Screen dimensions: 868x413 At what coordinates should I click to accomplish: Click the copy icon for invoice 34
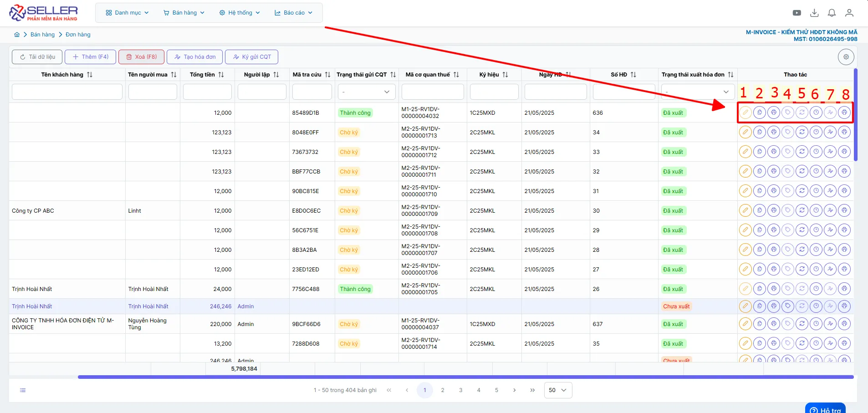(x=759, y=132)
